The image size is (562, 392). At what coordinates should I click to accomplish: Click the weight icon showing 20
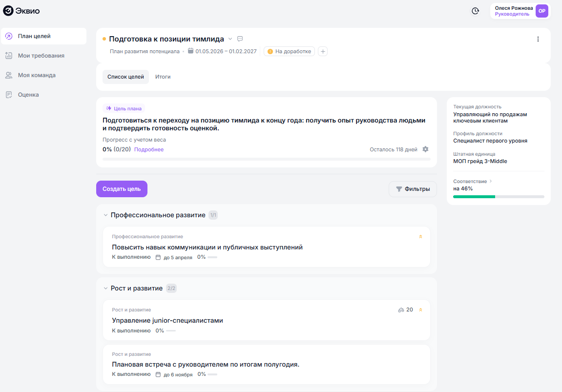click(x=401, y=309)
